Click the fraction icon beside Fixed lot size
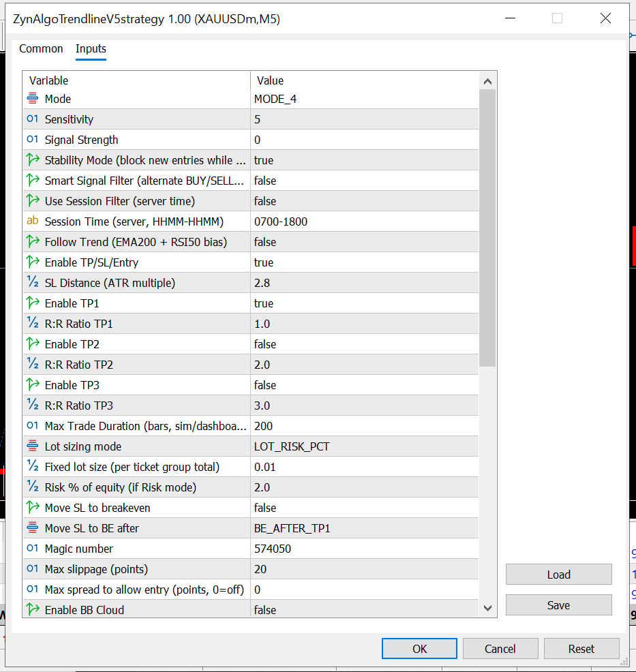This screenshot has height=672, width=636. pos(33,466)
